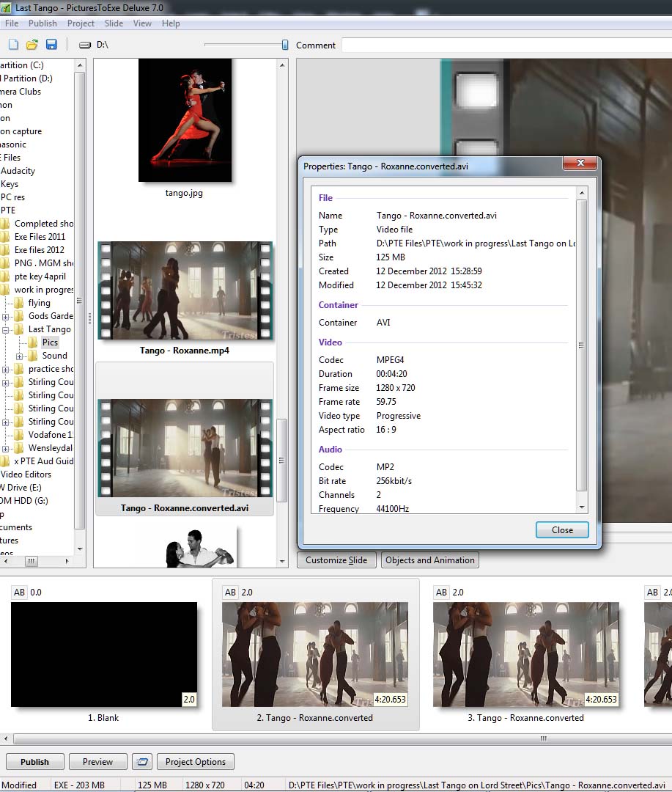Select the pte key 4april folder

point(40,276)
